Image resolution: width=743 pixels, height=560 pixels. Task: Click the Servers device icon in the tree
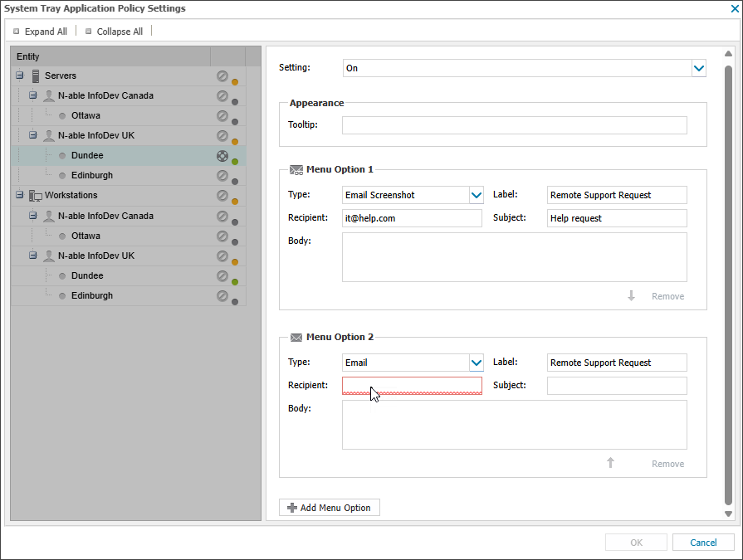point(36,76)
